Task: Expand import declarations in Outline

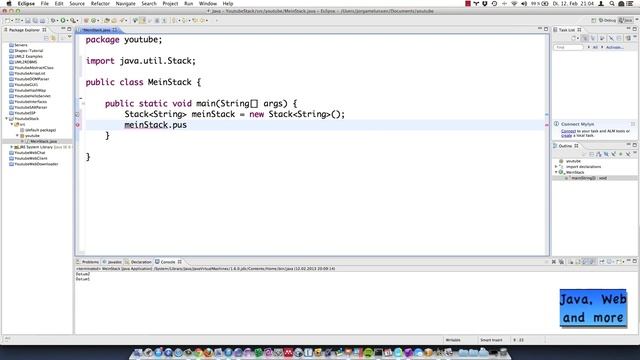Action: (x=556, y=167)
